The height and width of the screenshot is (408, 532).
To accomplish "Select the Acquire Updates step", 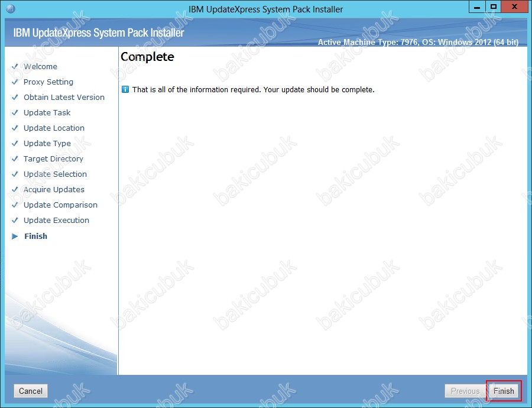I will point(54,189).
